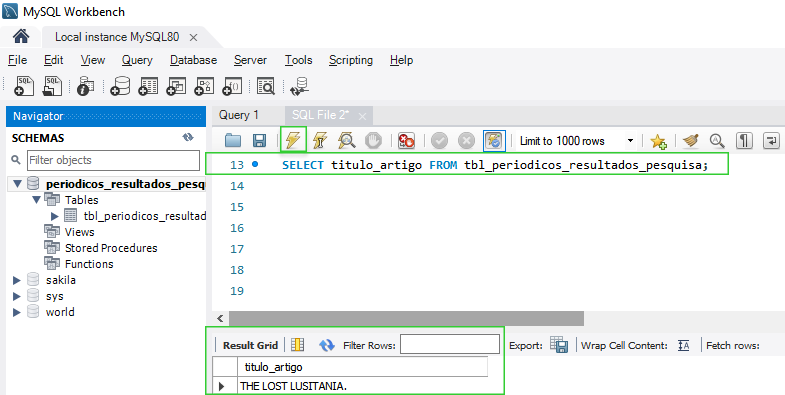Select Stored Procedures tree node

point(111,248)
